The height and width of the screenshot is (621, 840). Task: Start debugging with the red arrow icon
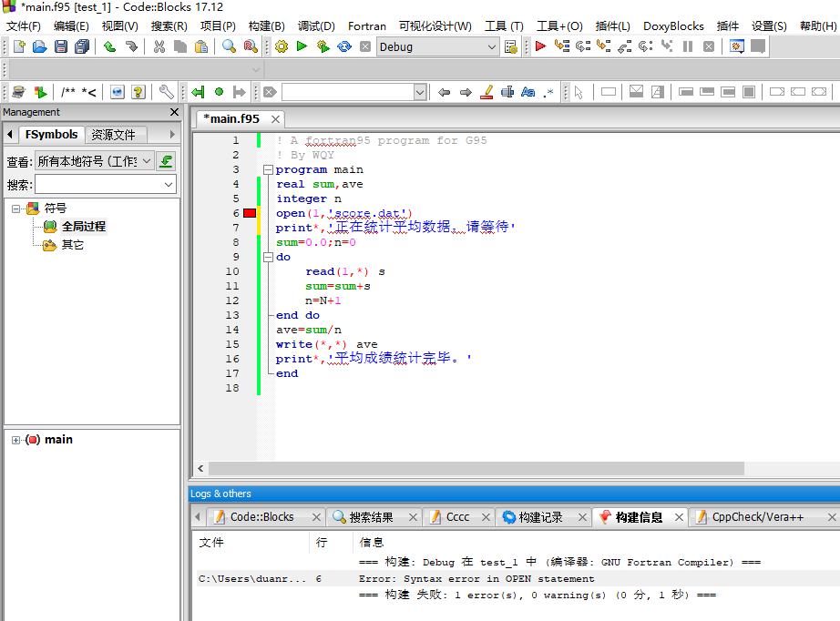540,46
